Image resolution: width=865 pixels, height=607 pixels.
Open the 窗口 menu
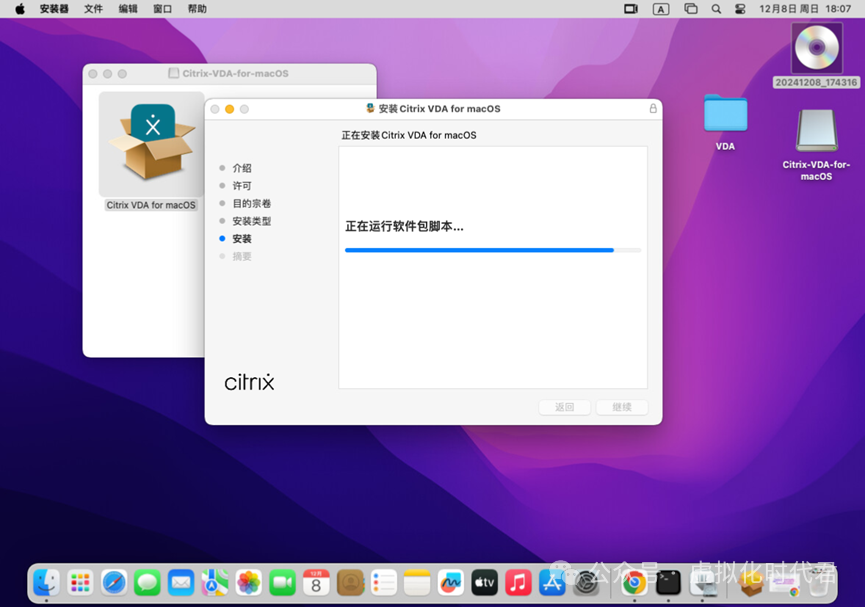[163, 9]
